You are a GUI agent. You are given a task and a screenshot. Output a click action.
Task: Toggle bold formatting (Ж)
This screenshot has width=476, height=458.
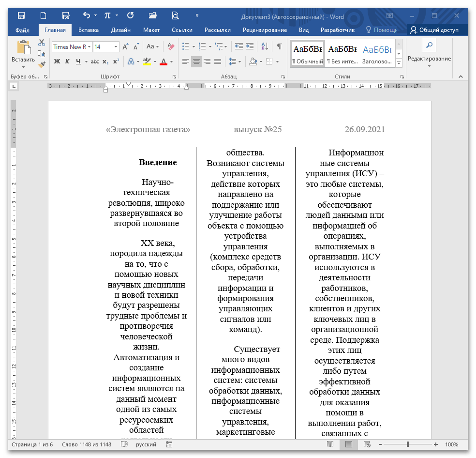57,61
